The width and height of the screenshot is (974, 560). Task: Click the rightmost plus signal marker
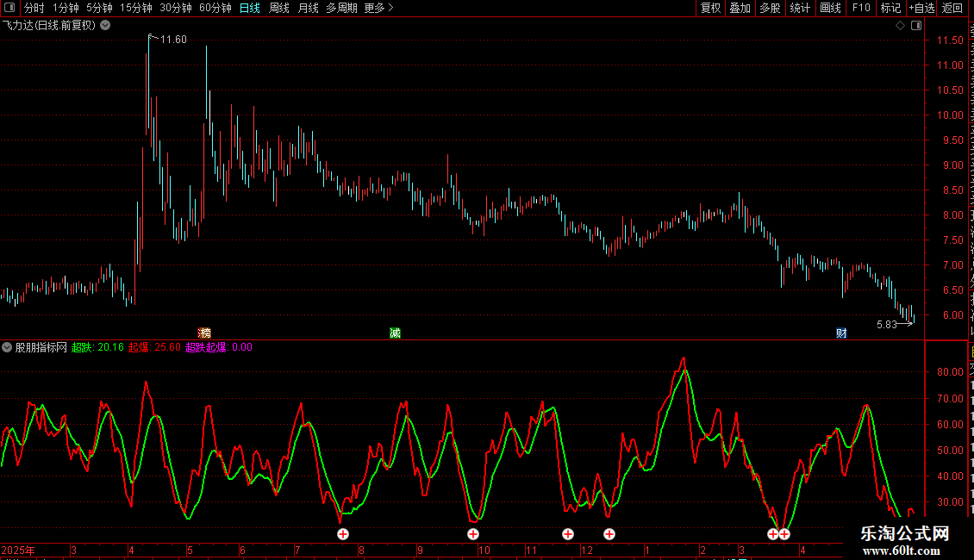pyautogui.click(x=784, y=534)
